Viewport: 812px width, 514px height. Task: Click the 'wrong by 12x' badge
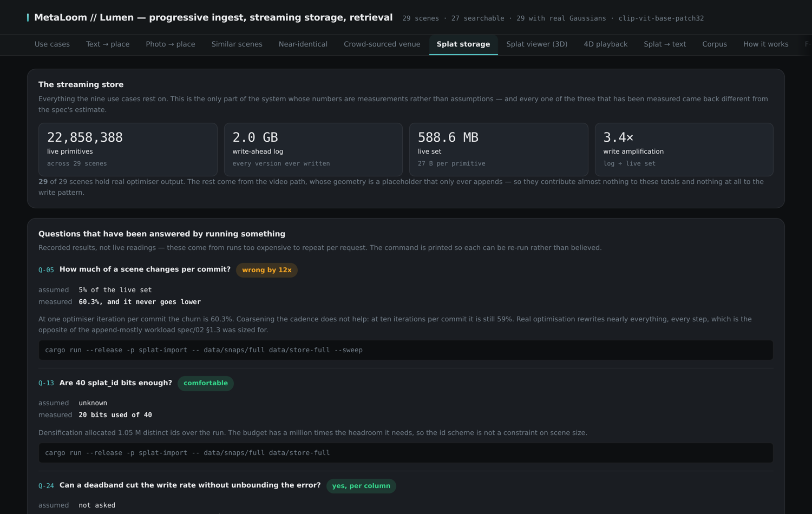click(x=267, y=270)
